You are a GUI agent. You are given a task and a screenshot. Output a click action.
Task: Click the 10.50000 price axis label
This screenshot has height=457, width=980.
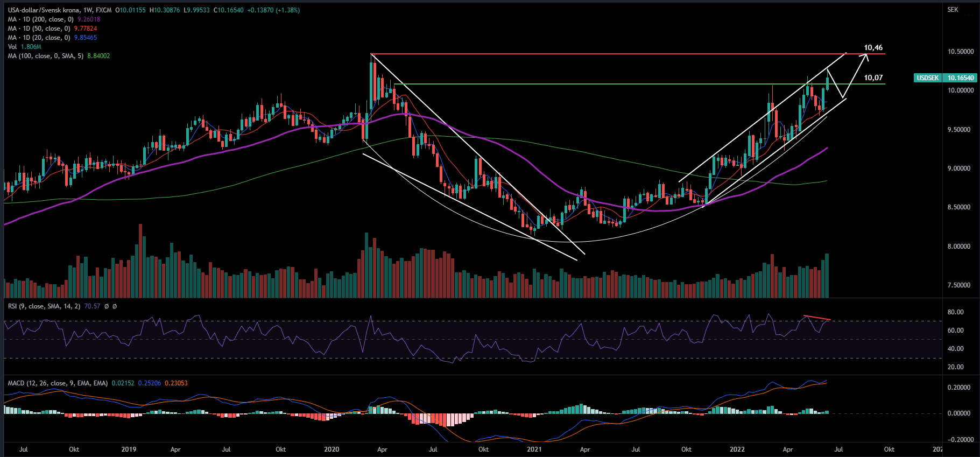coord(961,52)
